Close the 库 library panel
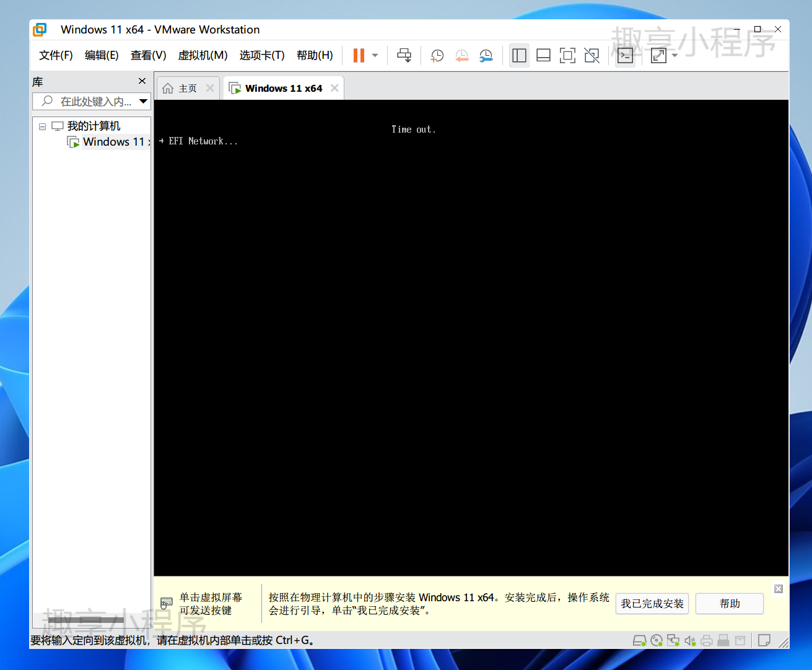812x670 pixels. 142,81
